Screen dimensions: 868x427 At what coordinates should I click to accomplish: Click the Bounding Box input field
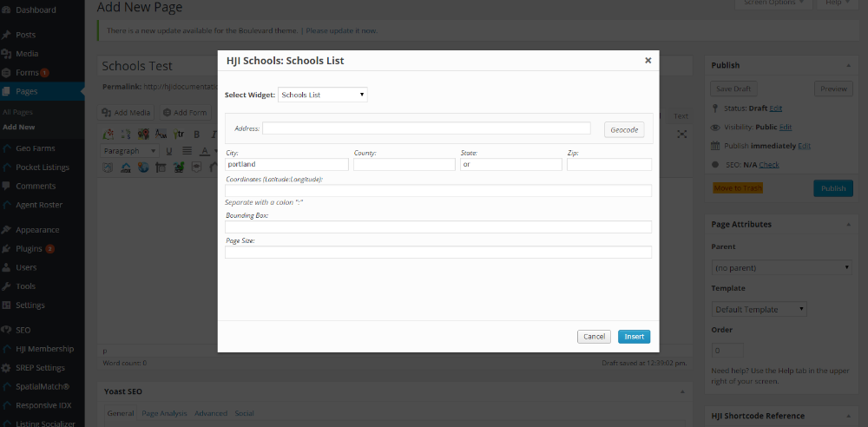tap(437, 227)
